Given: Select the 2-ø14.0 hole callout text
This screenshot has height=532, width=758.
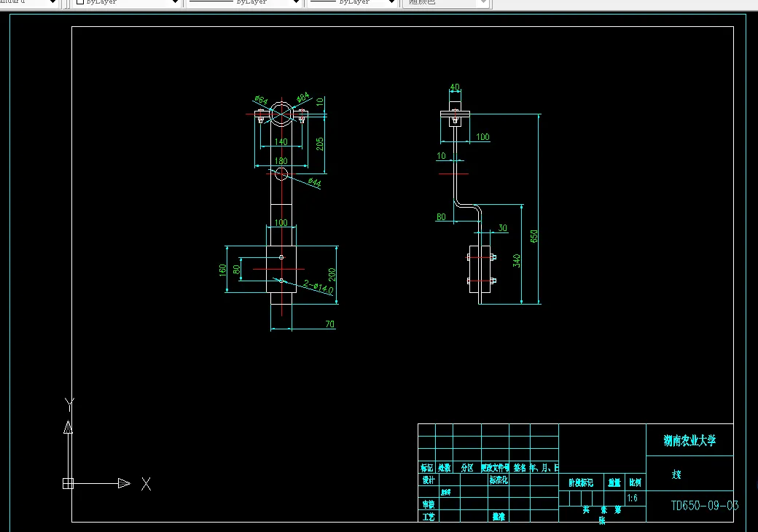Looking at the screenshot, I should [319, 287].
